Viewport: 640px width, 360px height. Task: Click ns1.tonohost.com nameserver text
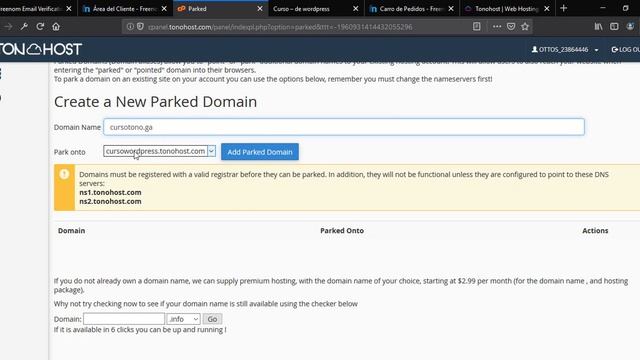[110, 192]
